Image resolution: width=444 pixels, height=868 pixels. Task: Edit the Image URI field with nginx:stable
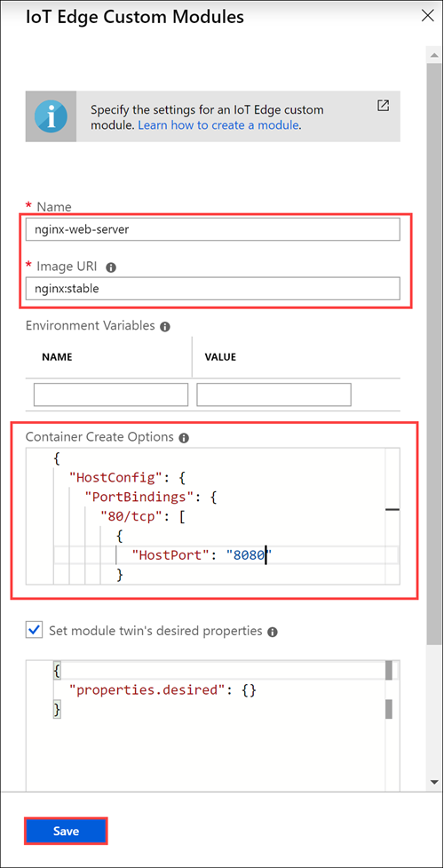[x=212, y=289]
